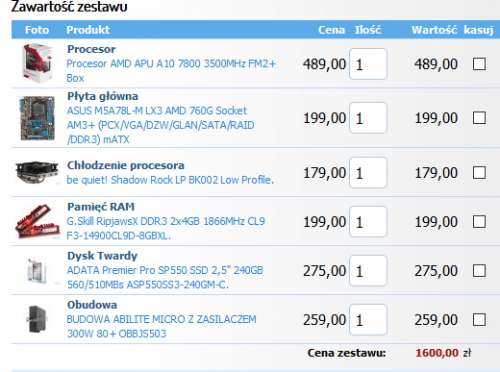This screenshot has height=372, width=500.
Task: Click the quantity field for the Procesor
Action: click(x=368, y=64)
